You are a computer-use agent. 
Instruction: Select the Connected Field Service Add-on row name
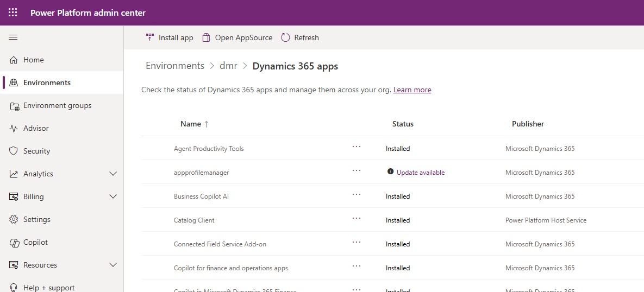coord(220,244)
